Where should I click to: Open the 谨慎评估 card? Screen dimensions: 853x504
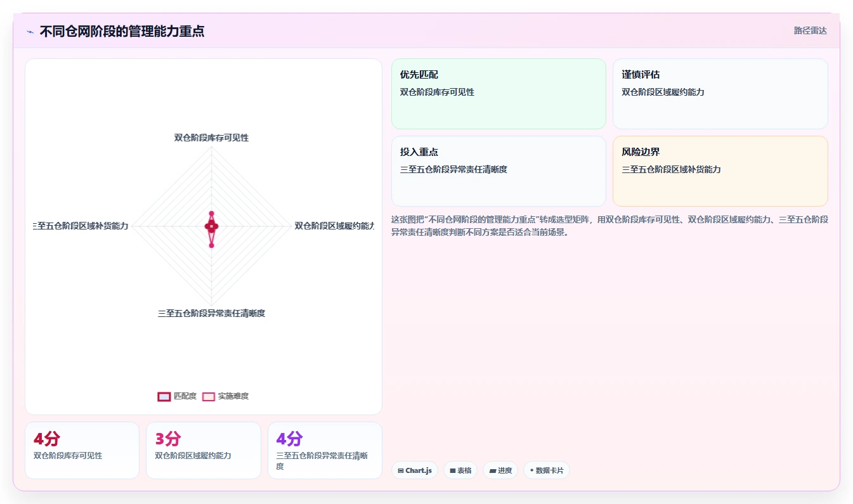pos(720,94)
